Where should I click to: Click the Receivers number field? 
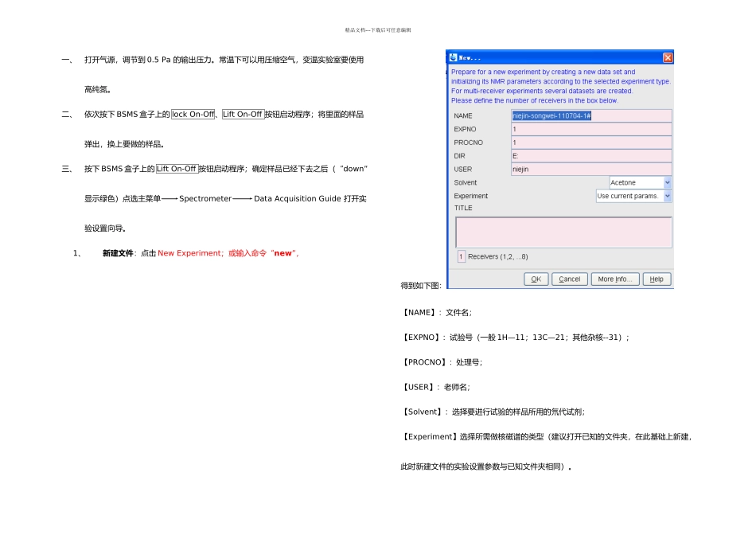[x=461, y=256]
